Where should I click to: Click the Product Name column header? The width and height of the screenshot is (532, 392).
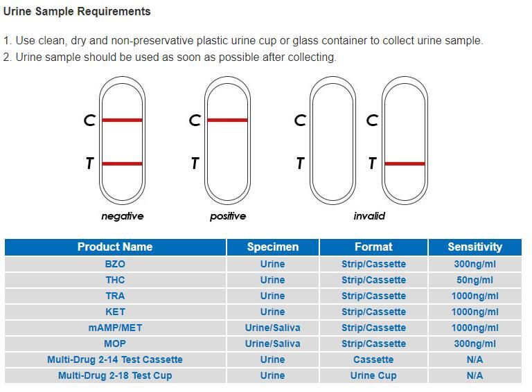point(115,247)
